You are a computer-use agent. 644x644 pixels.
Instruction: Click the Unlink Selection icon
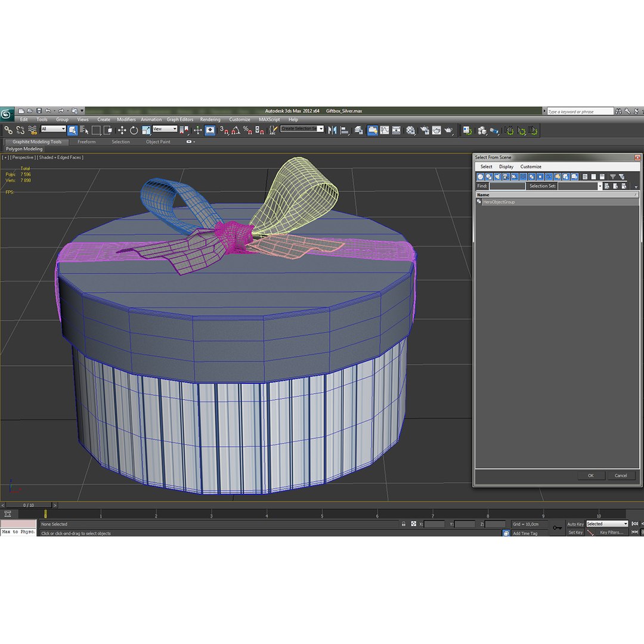coord(20,130)
